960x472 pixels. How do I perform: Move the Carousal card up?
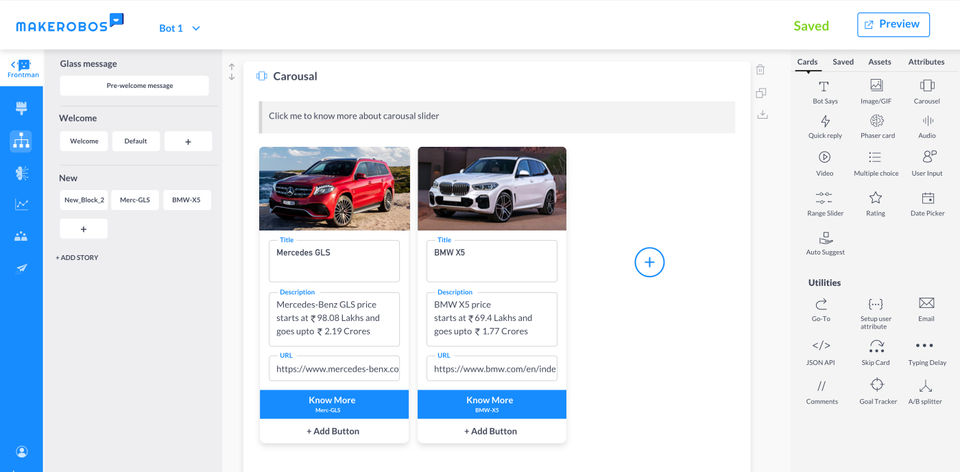point(231,67)
